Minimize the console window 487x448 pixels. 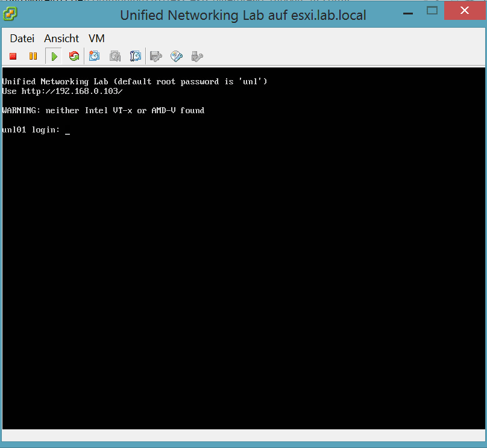click(x=408, y=13)
